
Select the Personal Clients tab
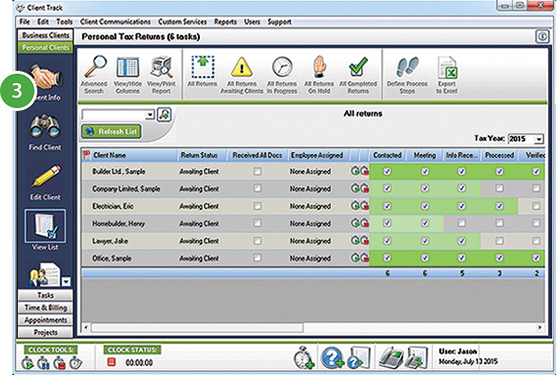[46, 47]
